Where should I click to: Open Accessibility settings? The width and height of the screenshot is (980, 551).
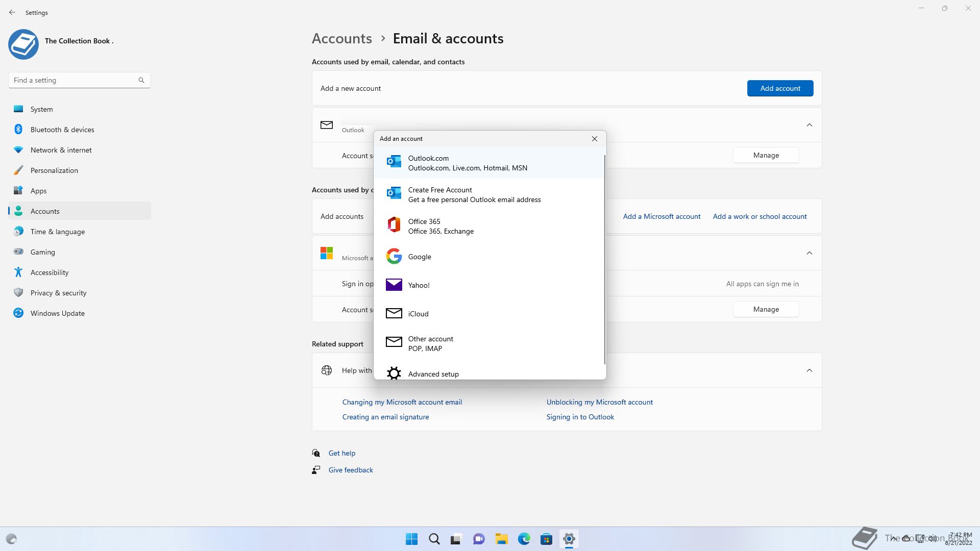click(80, 272)
